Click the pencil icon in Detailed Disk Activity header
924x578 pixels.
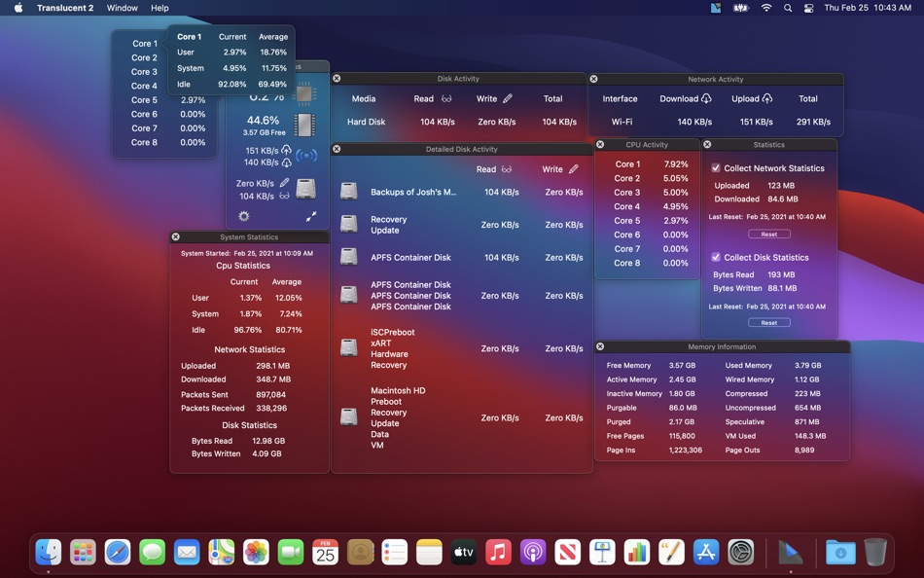click(x=574, y=169)
